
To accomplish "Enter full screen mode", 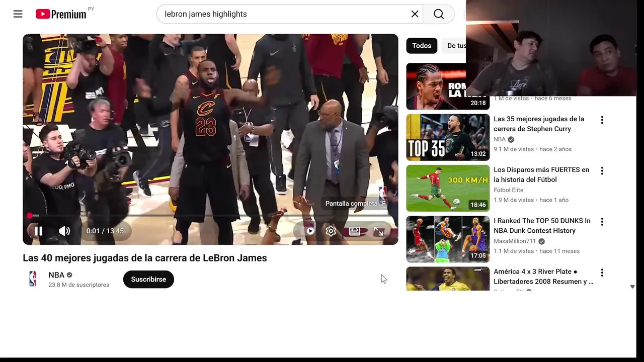I will pos(378,231).
